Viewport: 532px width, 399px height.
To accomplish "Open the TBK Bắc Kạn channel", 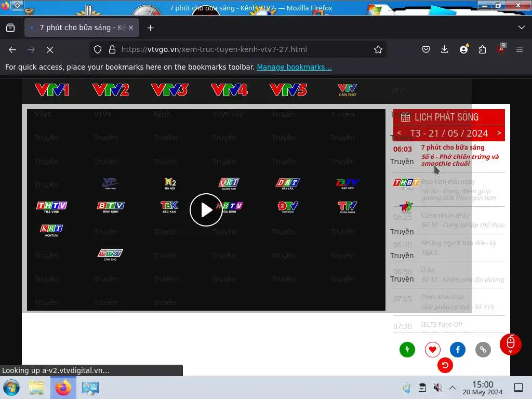I will pos(169,207).
